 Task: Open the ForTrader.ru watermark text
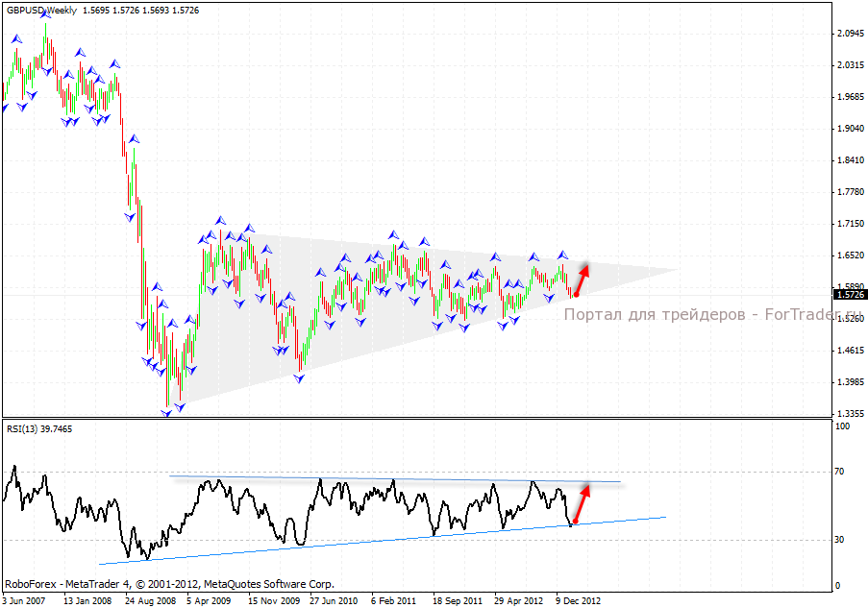(713, 314)
